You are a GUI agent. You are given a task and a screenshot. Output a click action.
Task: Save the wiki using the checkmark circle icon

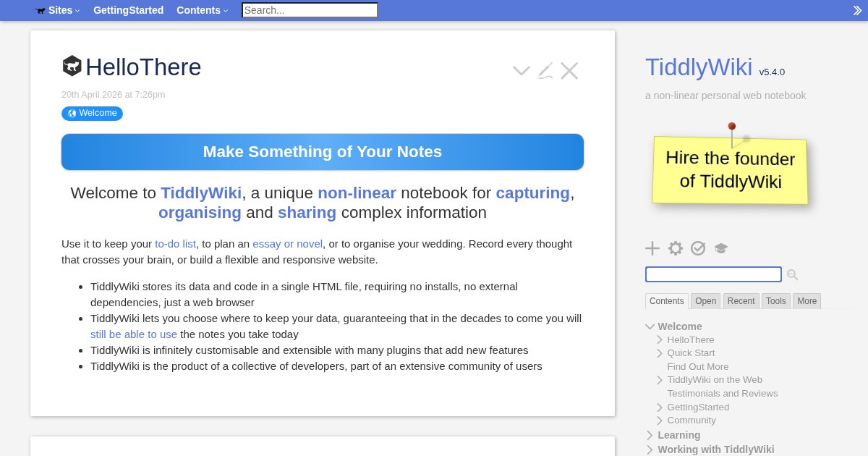pos(698,248)
